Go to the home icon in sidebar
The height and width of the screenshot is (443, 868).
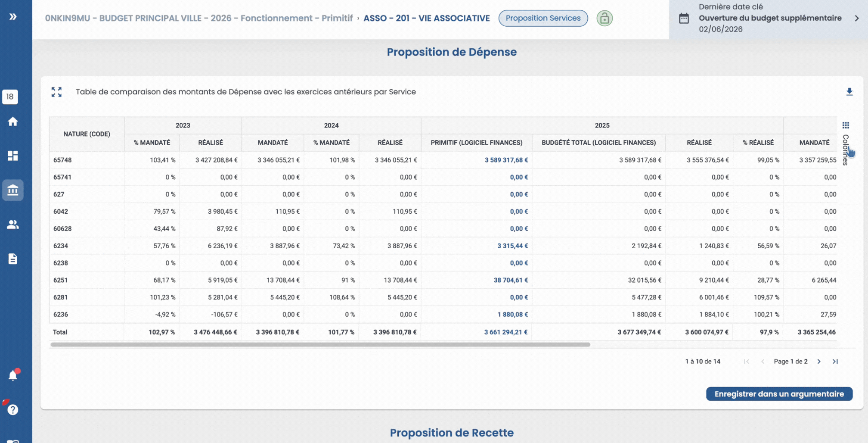(13, 122)
